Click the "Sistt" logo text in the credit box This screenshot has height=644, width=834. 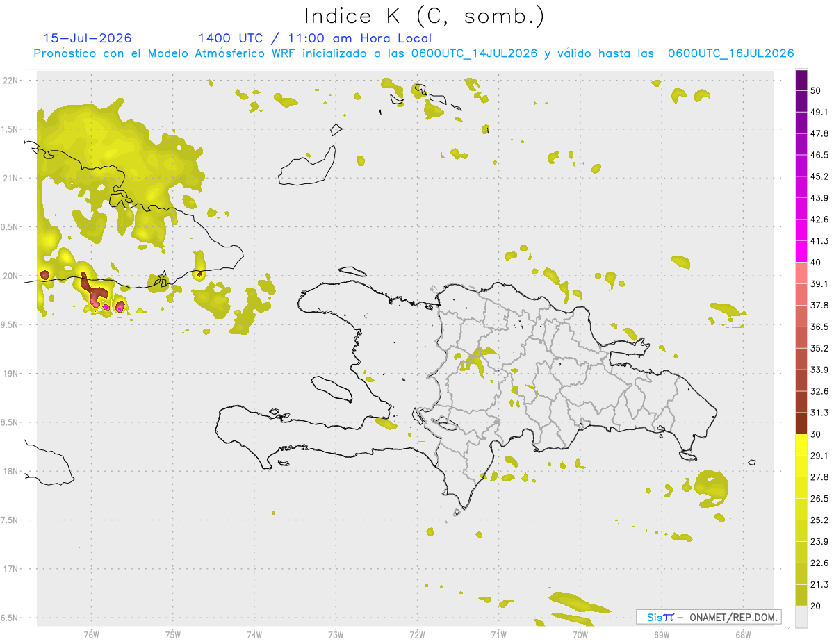tap(660, 617)
